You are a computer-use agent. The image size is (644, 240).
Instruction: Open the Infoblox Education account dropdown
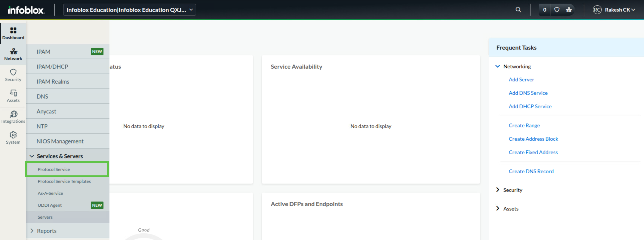[x=129, y=10]
